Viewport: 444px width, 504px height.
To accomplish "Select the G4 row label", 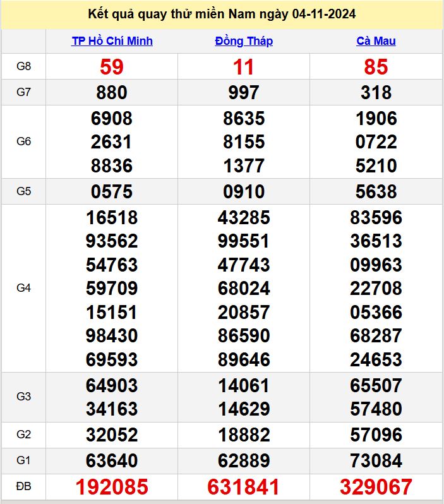I will point(23,288).
